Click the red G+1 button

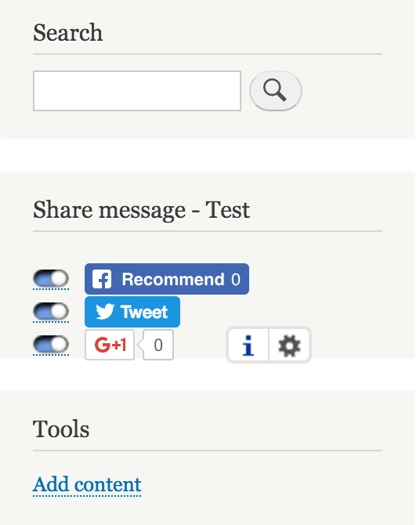110,345
